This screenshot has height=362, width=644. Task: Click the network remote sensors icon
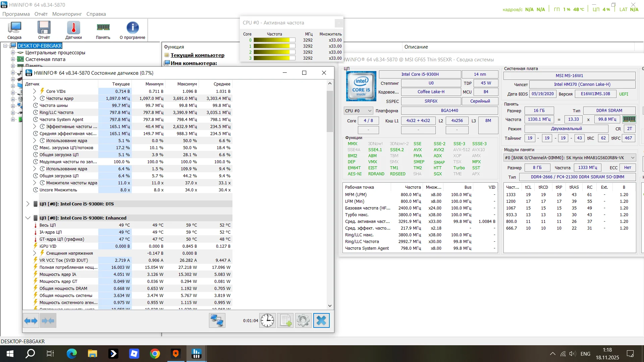click(217, 321)
